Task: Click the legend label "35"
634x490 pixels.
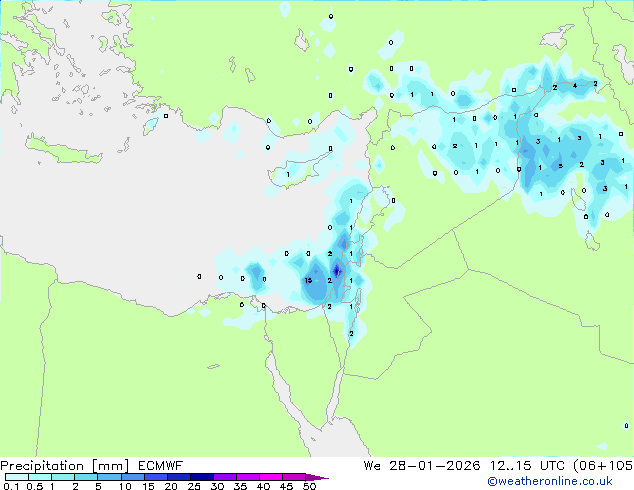Action: 240,486
